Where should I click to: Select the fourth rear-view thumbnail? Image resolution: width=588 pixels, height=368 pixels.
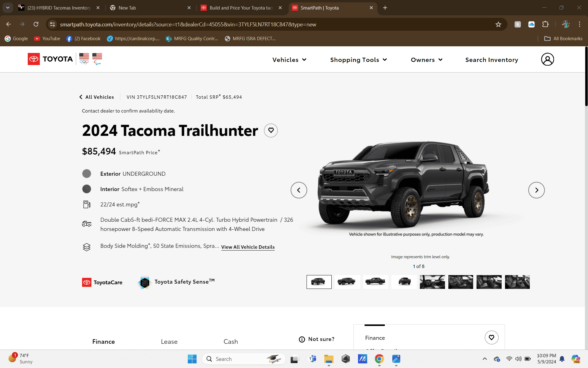pos(404,282)
